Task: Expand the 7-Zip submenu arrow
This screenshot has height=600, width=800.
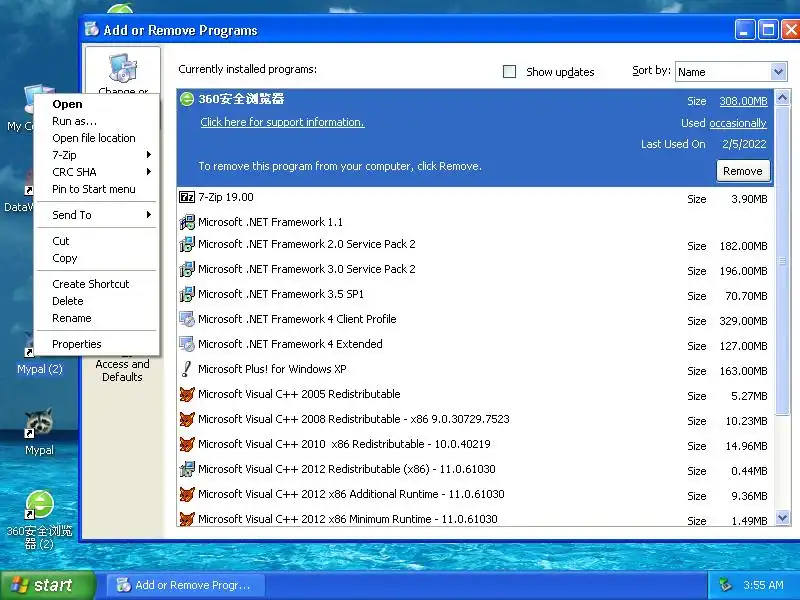Action: click(148, 155)
